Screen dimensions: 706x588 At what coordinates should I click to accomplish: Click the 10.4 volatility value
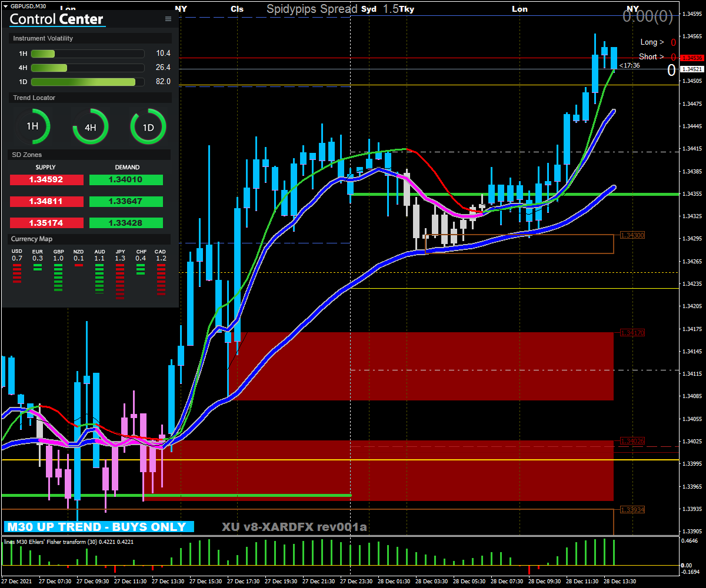[163, 54]
